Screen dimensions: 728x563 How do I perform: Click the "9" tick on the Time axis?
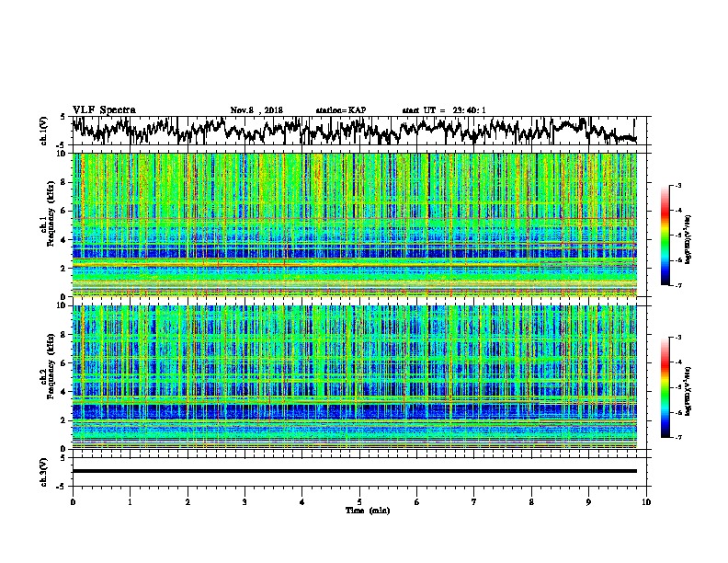click(588, 502)
